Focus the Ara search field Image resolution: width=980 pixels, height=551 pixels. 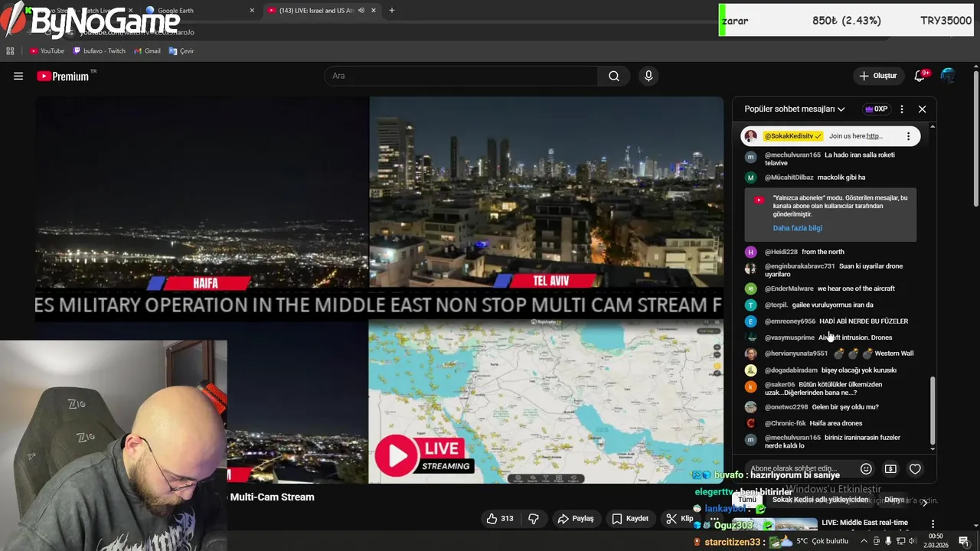(462, 76)
